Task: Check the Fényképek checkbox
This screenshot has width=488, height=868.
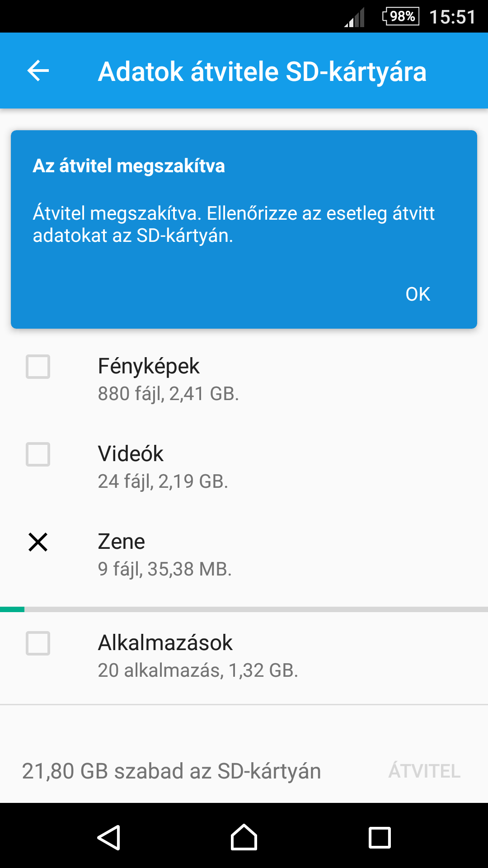Action: coord(38,367)
